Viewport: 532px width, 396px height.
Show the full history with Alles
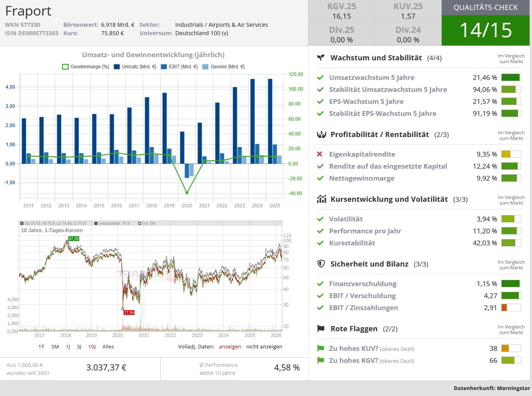click(108, 346)
